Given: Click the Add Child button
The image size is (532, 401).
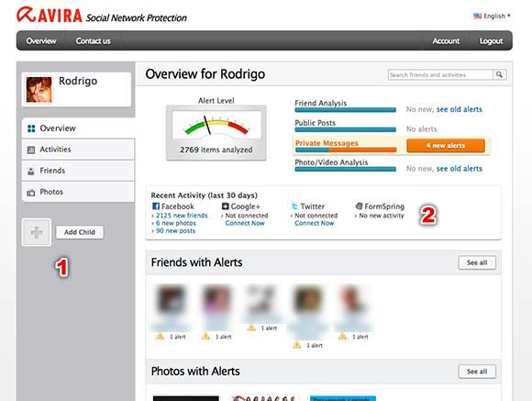Looking at the screenshot, I should [x=80, y=232].
